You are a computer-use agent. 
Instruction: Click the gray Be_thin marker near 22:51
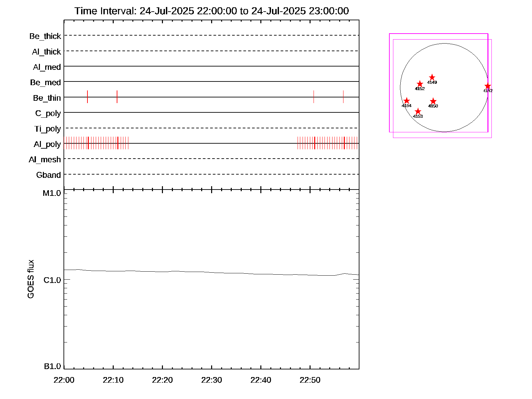(314, 97)
